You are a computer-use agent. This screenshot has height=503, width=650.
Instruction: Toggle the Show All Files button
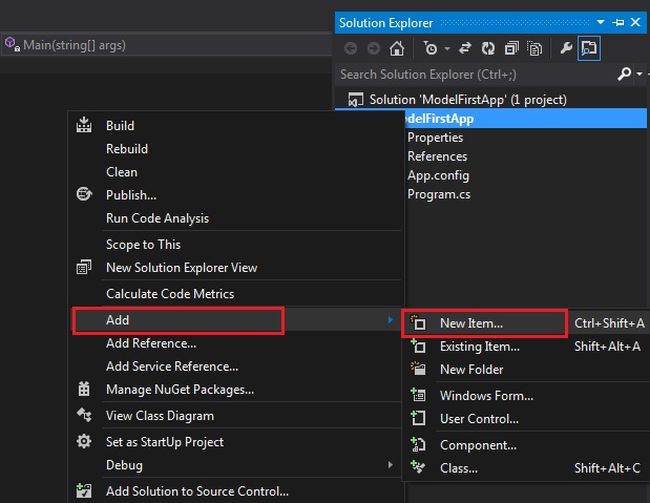click(x=535, y=48)
